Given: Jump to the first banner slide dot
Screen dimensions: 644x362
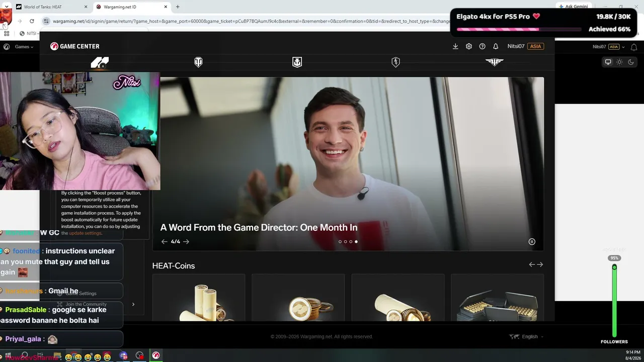Looking at the screenshot, I should 340,242.
